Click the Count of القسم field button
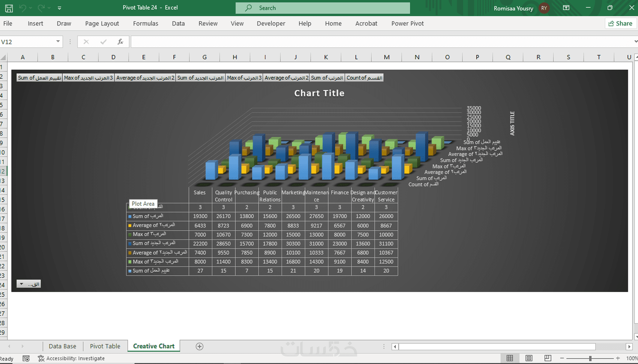Image resolution: width=638 pixels, height=364 pixels. coord(364,78)
